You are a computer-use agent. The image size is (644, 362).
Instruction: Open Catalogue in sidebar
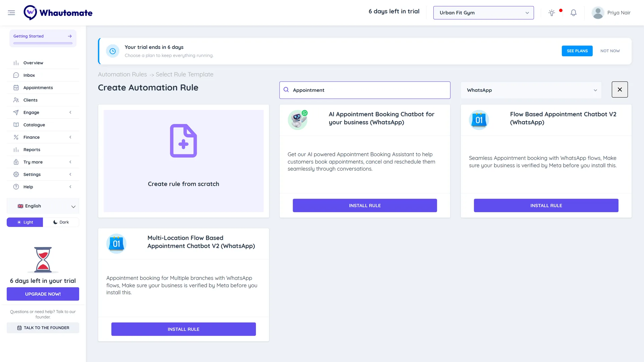coord(43,125)
